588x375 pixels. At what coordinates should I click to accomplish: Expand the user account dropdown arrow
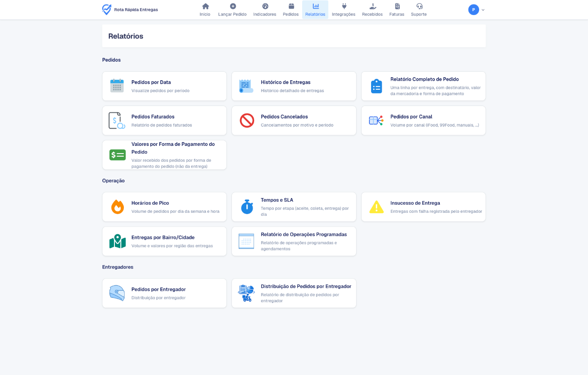point(483,10)
